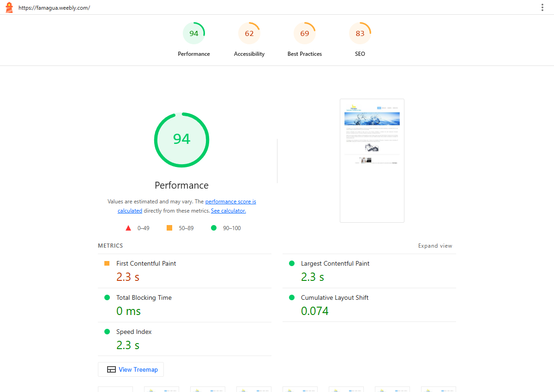The image size is (554, 392).
Task: Open the three-dot tools menu
Action: click(542, 7)
